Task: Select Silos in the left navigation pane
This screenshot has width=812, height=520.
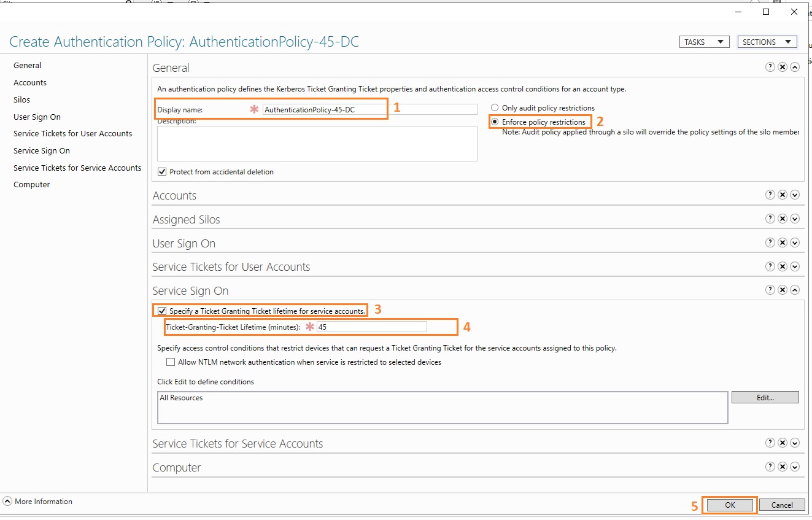Action: pos(21,99)
